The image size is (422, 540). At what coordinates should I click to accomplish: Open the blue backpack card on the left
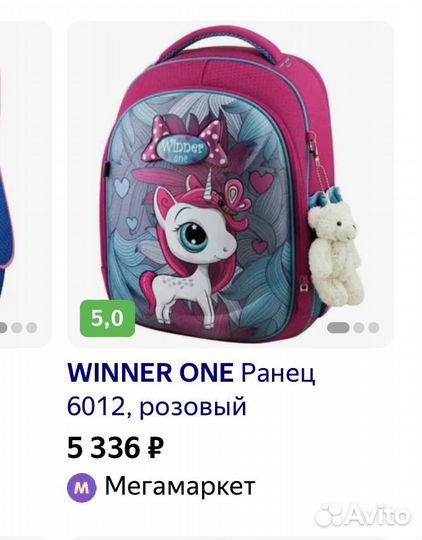click(x=25, y=184)
